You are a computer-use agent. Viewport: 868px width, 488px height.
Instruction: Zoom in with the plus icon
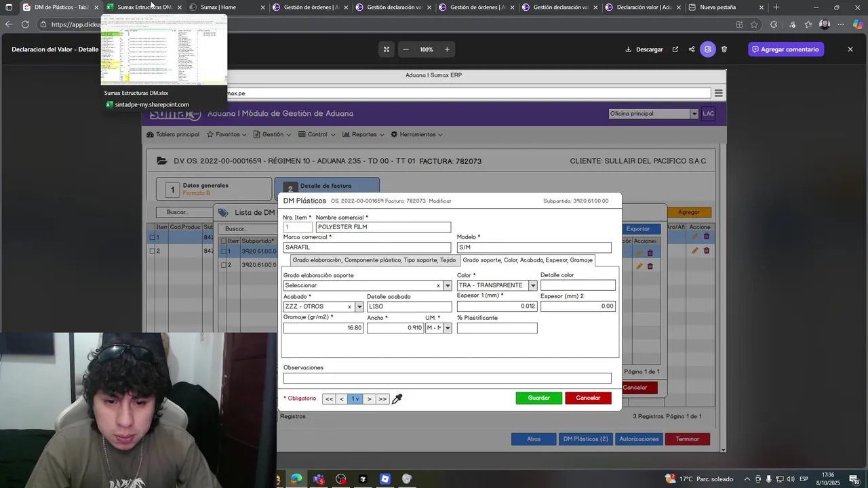(447, 49)
